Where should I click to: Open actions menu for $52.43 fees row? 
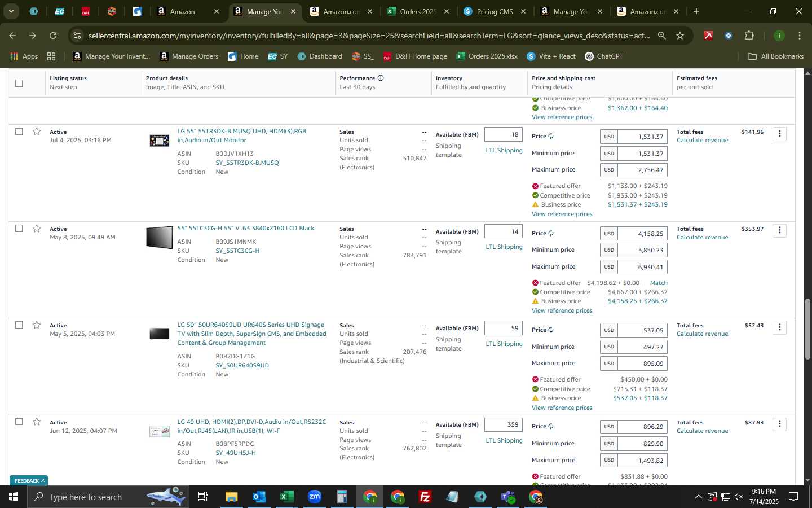pos(779,327)
